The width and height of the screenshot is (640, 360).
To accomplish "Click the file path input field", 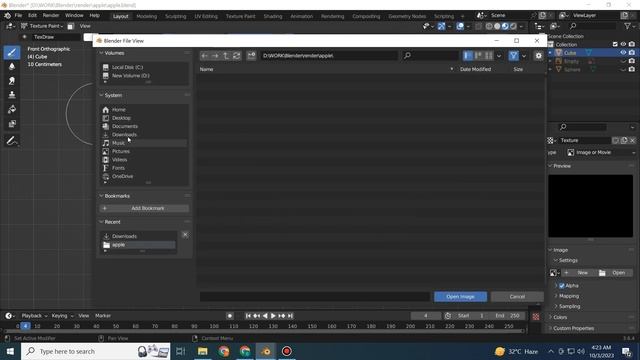I will (x=329, y=56).
